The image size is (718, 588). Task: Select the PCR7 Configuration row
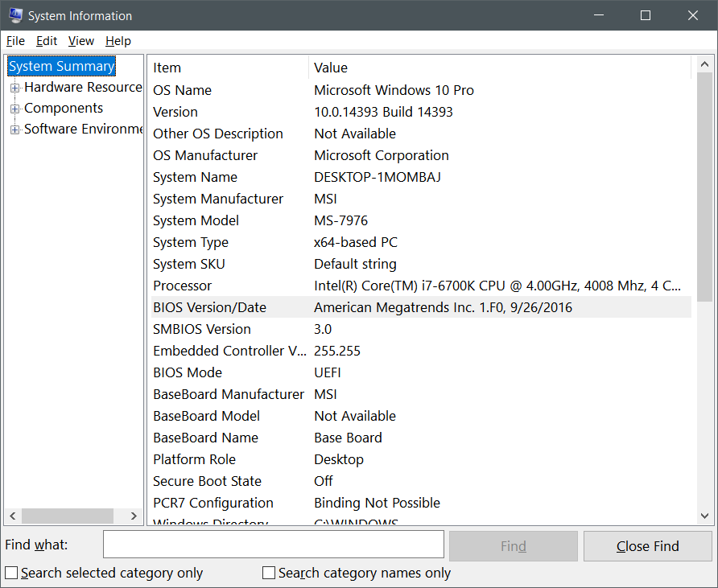(x=421, y=503)
